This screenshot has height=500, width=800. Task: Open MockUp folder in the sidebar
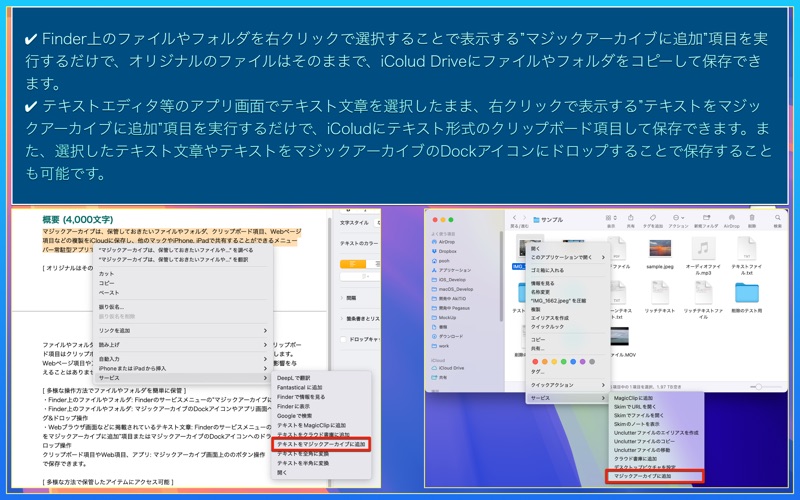tap(446, 317)
